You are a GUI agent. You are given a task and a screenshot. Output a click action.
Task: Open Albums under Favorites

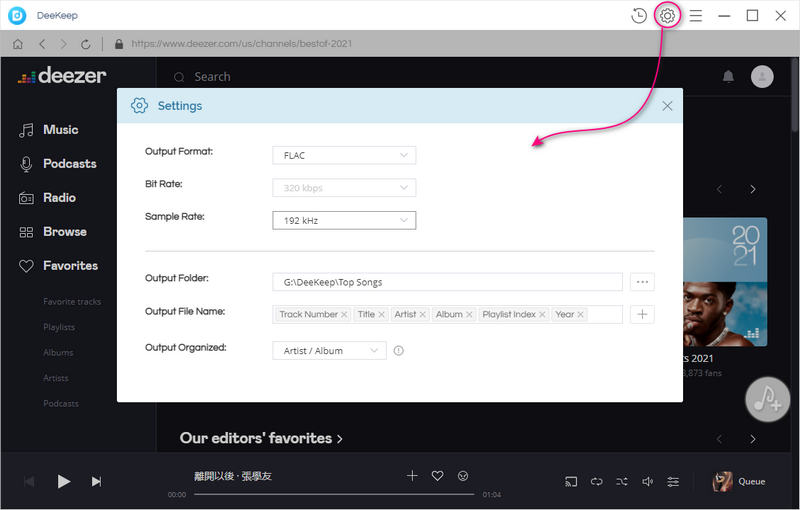point(58,352)
